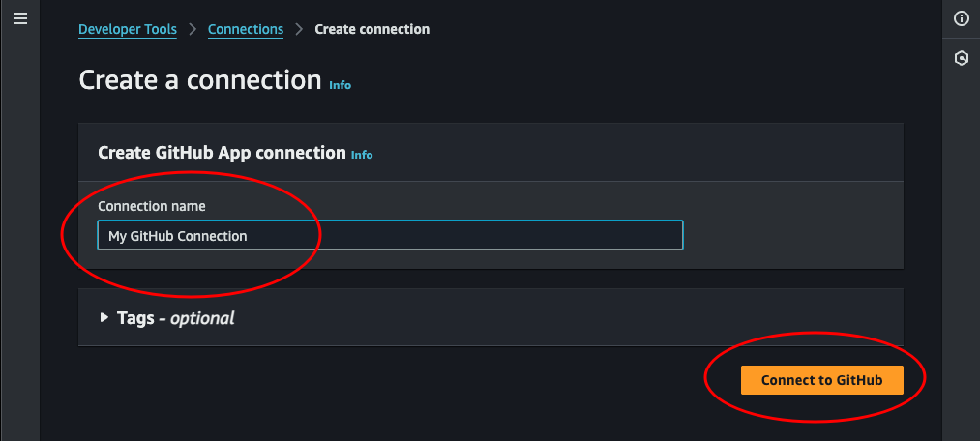Image resolution: width=980 pixels, height=441 pixels.
Task: Open the Info help panel icon
Action: coord(961,18)
